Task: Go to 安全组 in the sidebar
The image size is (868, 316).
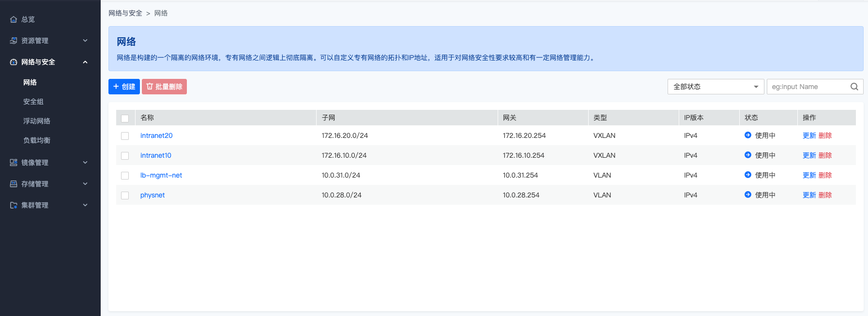Action: 33,102
